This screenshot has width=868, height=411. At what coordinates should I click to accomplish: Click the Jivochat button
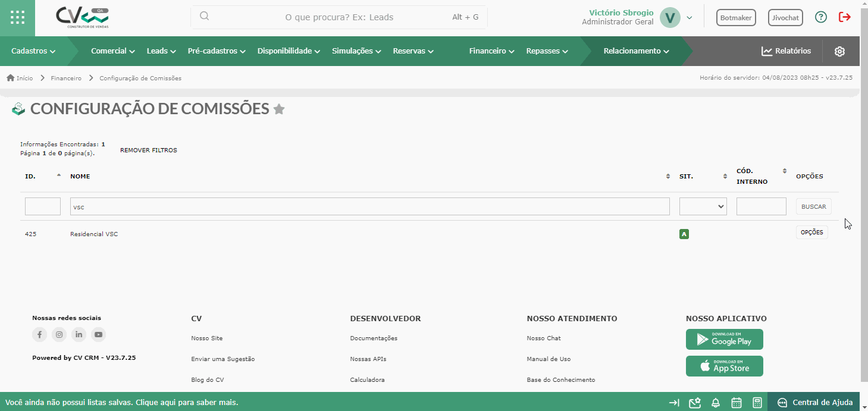coord(785,18)
